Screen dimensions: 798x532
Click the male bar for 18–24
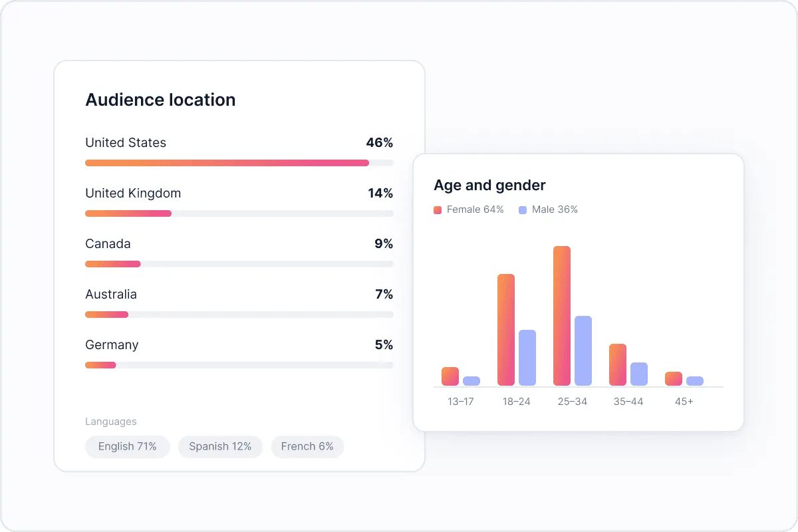pos(527,358)
